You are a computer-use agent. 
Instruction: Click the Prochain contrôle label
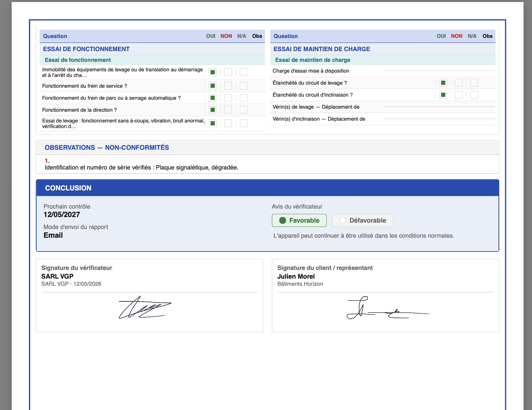[x=67, y=207]
